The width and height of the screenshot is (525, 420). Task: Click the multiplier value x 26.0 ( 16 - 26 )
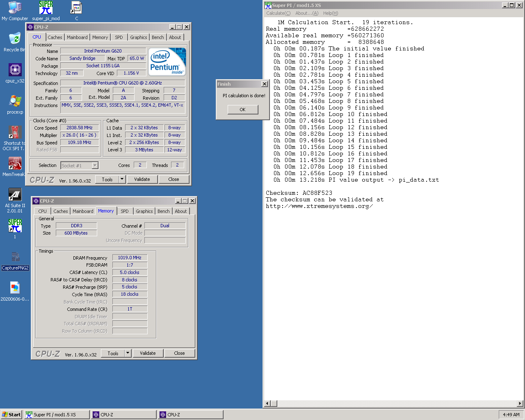click(80, 135)
